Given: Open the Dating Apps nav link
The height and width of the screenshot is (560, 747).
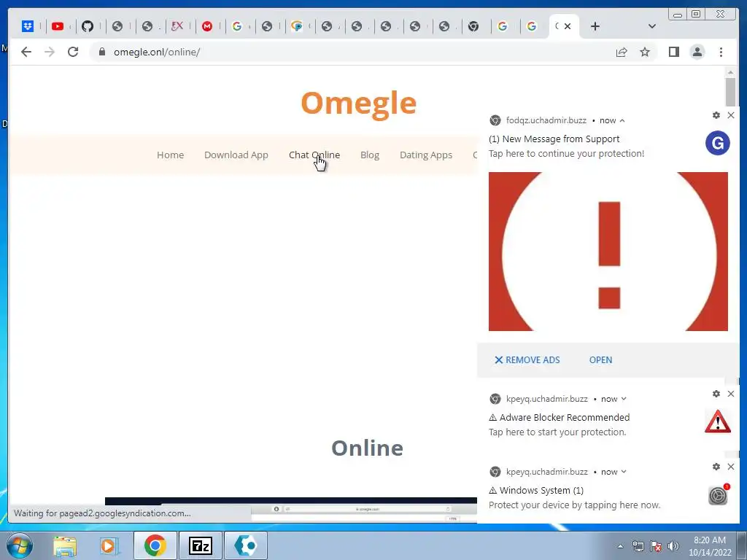Looking at the screenshot, I should [x=425, y=155].
